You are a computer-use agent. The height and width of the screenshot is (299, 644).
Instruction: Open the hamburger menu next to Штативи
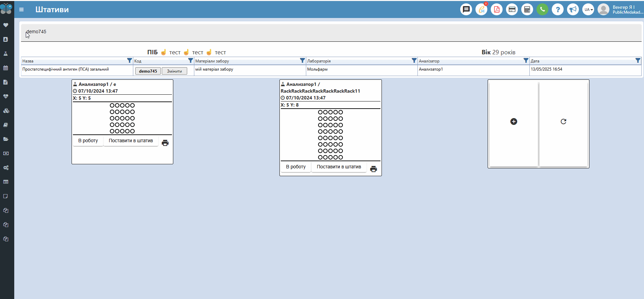coord(21,10)
